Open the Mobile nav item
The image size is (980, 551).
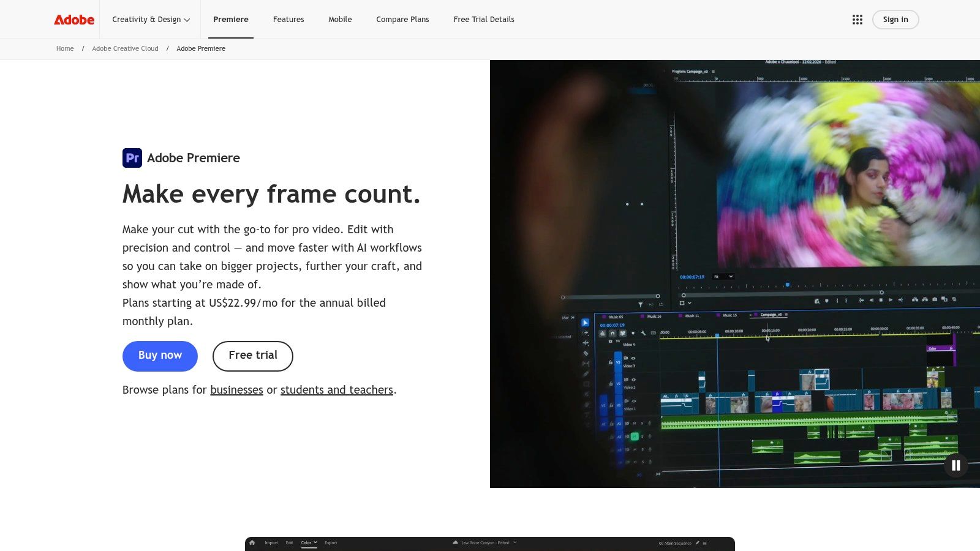(340, 20)
